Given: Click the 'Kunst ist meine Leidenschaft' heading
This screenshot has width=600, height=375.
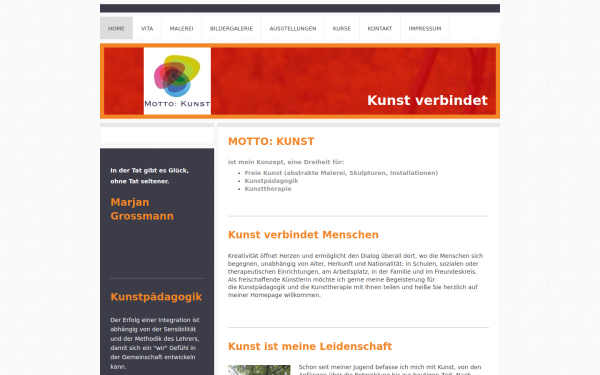Looking at the screenshot, I should coord(310,346).
